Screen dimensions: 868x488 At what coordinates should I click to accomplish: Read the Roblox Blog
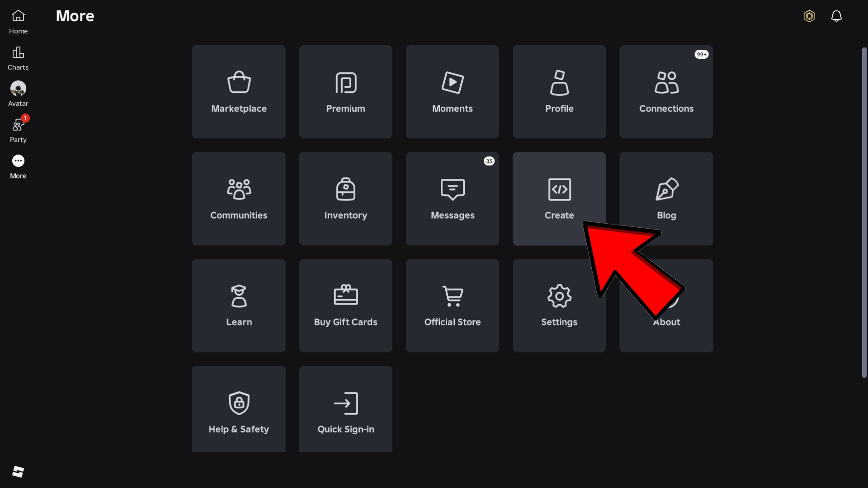(666, 198)
